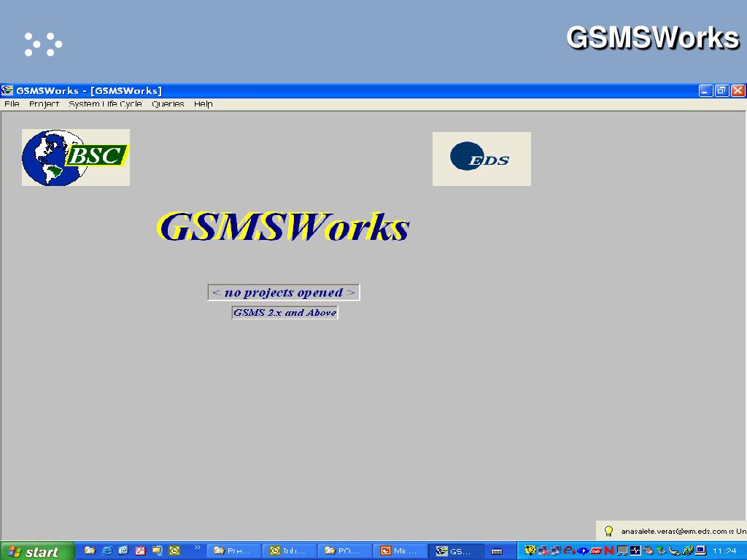Click the network folder Quick Launch icon
This screenshot has width=747, height=560.
point(158,551)
